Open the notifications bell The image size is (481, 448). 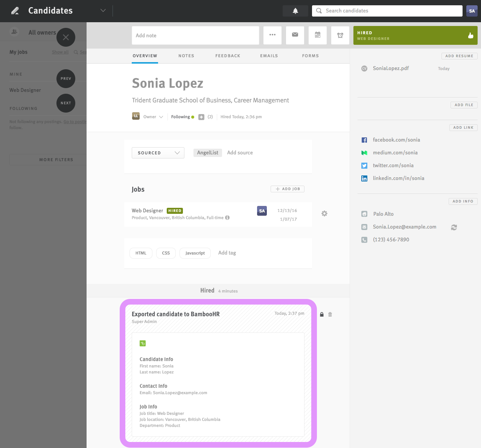pos(295,11)
